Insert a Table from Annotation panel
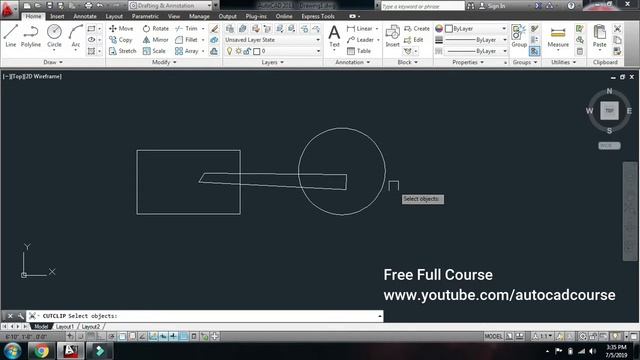 point(359,51)
